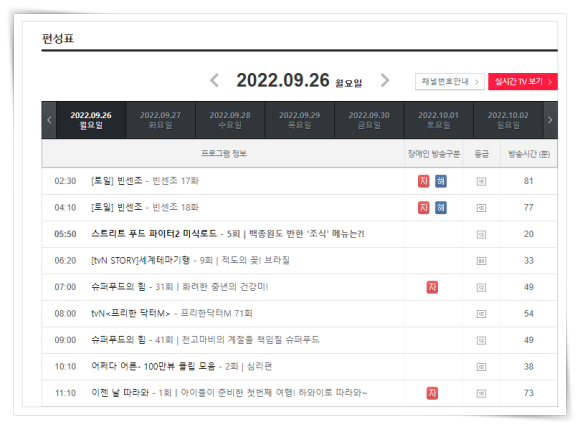Select the 2022.09.27 화요일 tab
580x429 pixels.
click(x=161, y=120)
